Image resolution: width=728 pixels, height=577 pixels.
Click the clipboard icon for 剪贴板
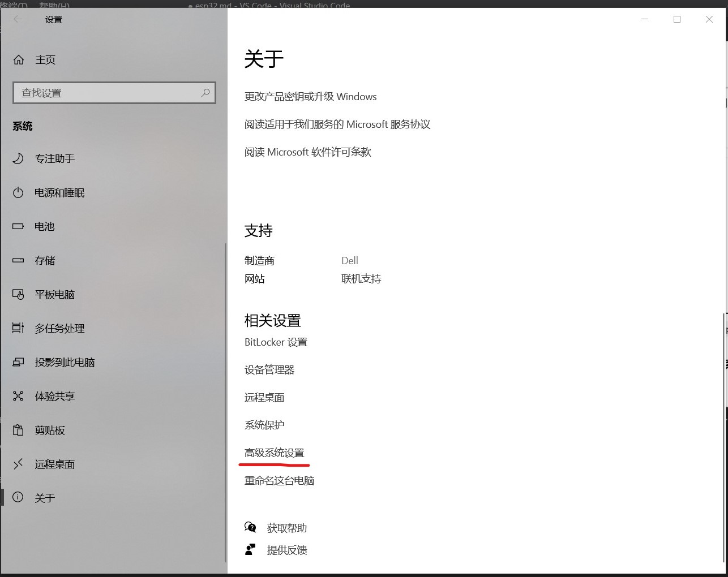click(18, 430)
